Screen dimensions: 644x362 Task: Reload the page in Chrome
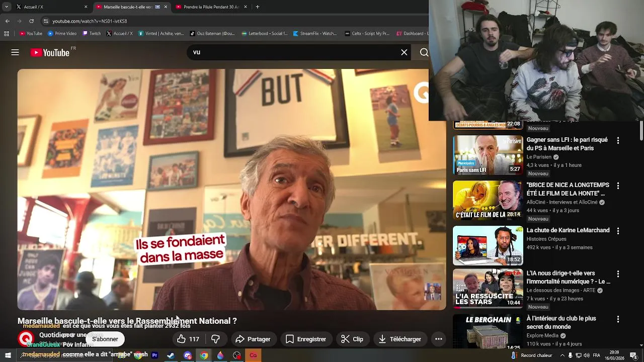click(32, 21)
